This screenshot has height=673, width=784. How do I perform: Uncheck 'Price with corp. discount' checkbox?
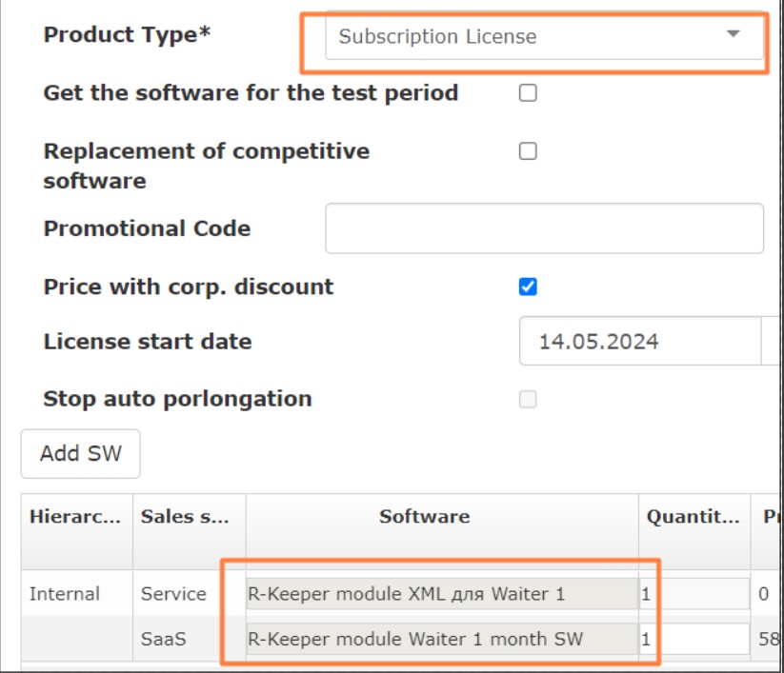(528, 287)
